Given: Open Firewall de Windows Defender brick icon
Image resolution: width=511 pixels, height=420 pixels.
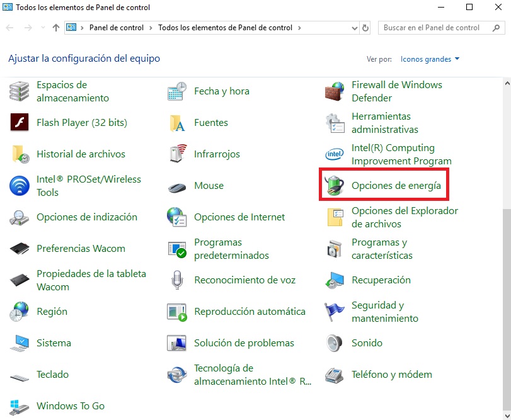Looking at the screenshot, I should [335, 91].
